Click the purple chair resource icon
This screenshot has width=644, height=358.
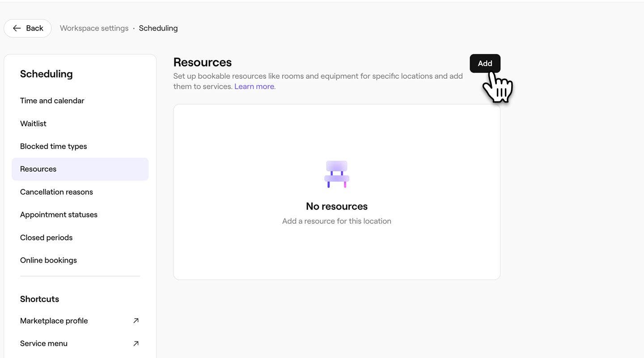337,174
